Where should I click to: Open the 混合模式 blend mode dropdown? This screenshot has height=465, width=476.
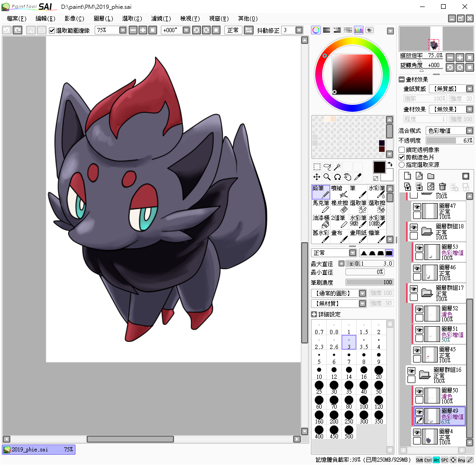coord(469,131)
